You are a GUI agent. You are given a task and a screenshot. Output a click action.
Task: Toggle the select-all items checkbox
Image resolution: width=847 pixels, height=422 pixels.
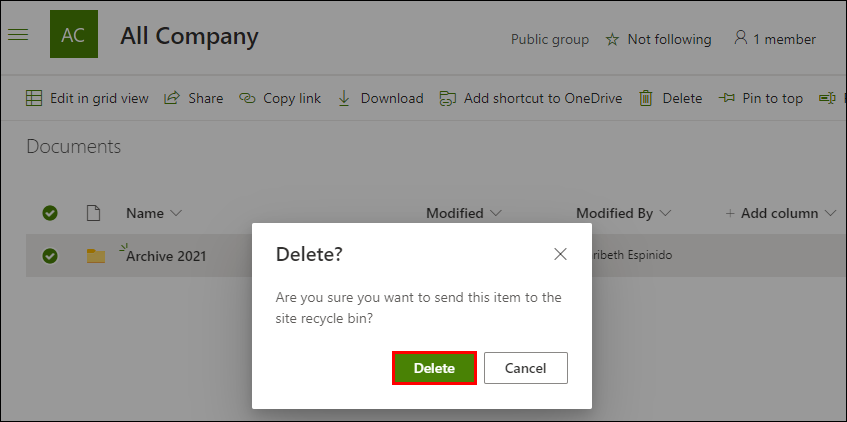click(x=50, y=213)
